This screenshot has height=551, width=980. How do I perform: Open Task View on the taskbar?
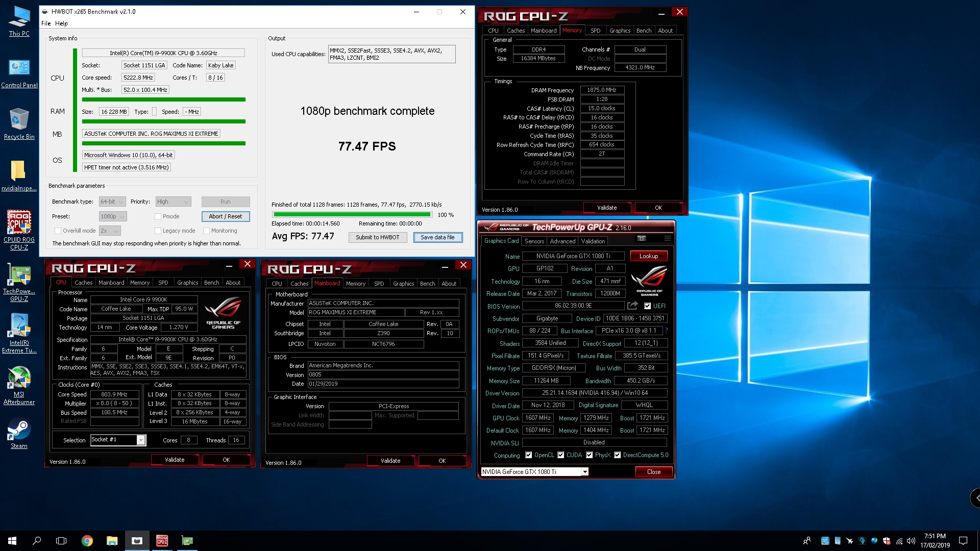pyautogui.click(x=61, y=541)
